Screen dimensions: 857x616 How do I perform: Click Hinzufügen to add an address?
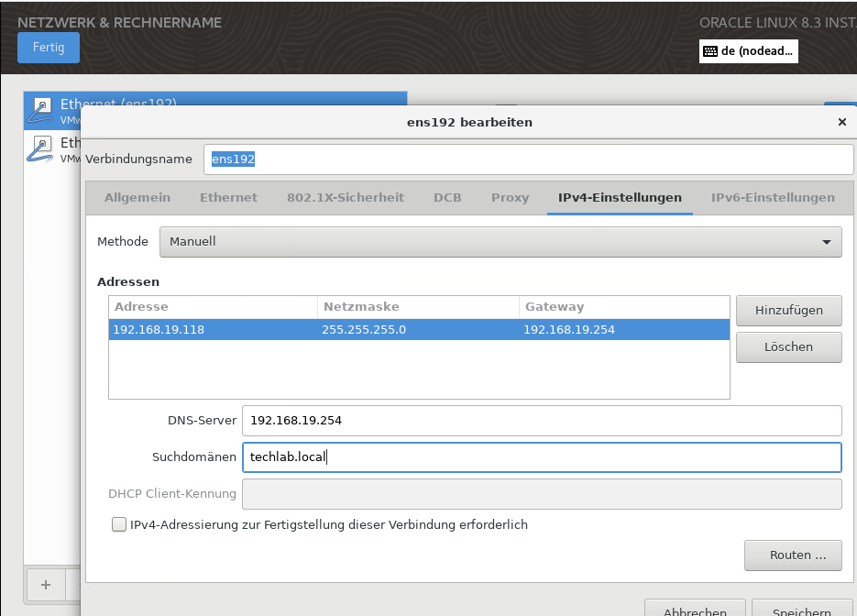pos(788,311)
